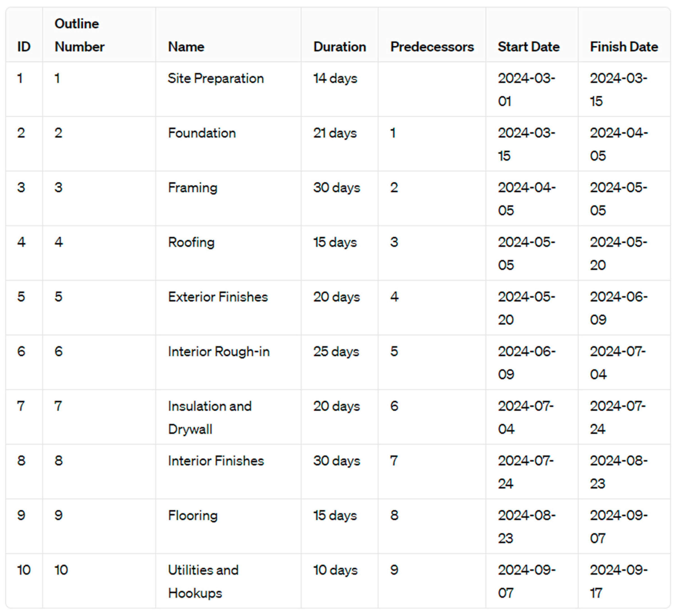
Task: Select the 10 days duration cell
Action: (335, 570)
